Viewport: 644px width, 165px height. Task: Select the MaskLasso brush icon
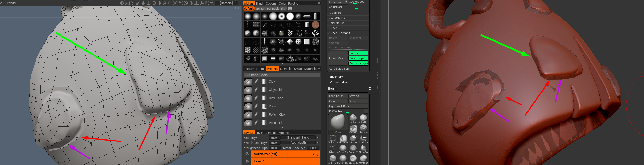tap(343, 139)
